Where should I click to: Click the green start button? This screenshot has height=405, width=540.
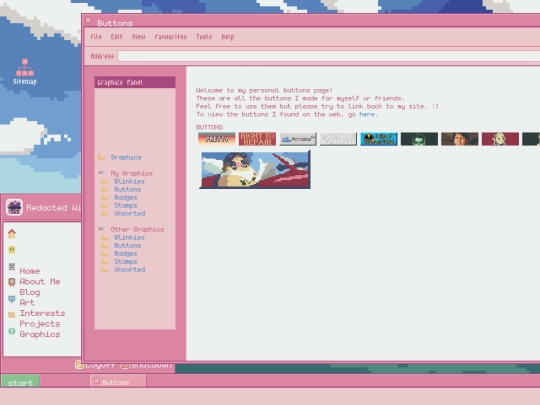21,382
